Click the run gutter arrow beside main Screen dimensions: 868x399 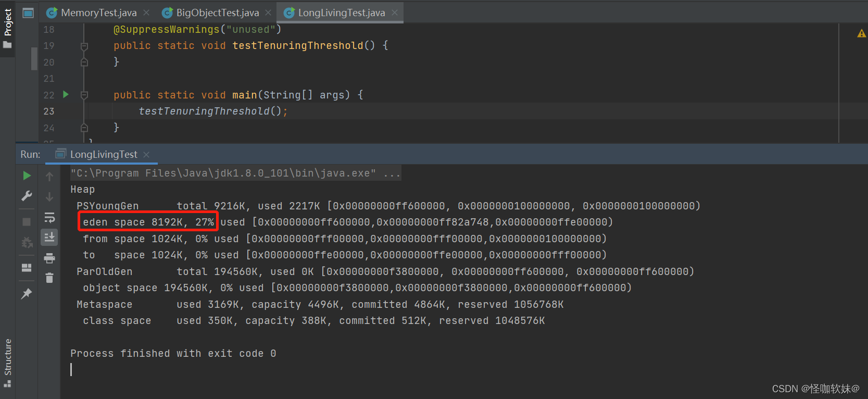66,94
